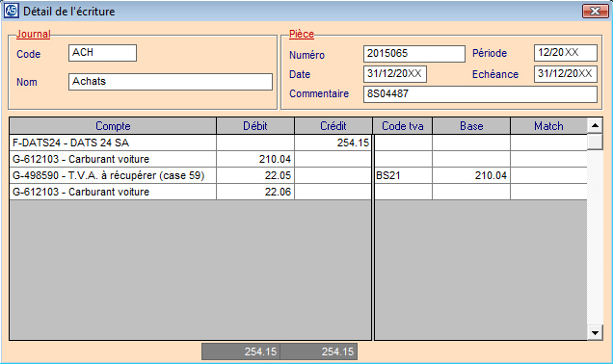Screen dimensions: 613x364
Task: Click the Débit column header
Action: (255, 126)
